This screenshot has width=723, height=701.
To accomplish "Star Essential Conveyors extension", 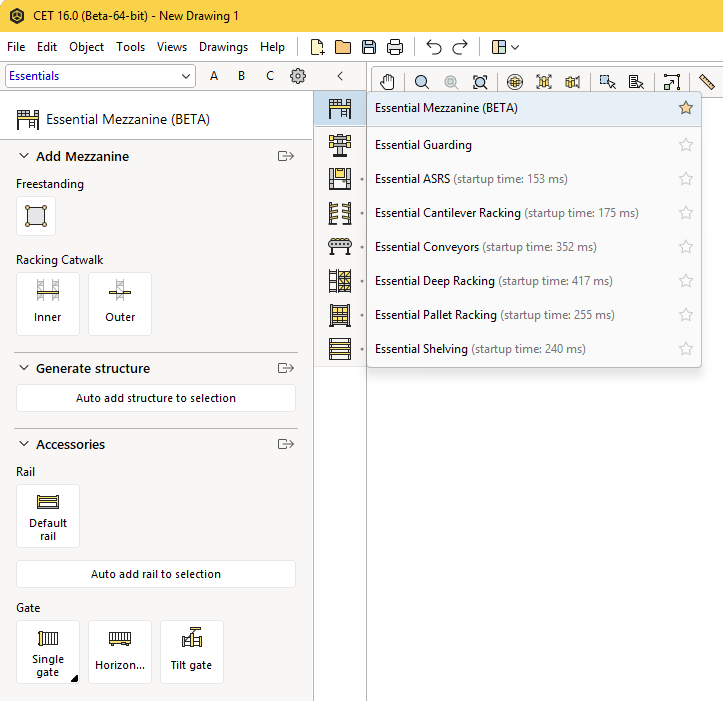I will coord(686,247).
